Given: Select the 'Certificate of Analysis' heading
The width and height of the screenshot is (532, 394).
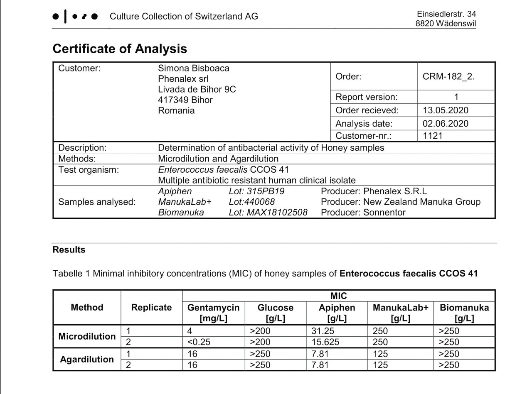Looking at the screenshot, I should click(120, 49).
